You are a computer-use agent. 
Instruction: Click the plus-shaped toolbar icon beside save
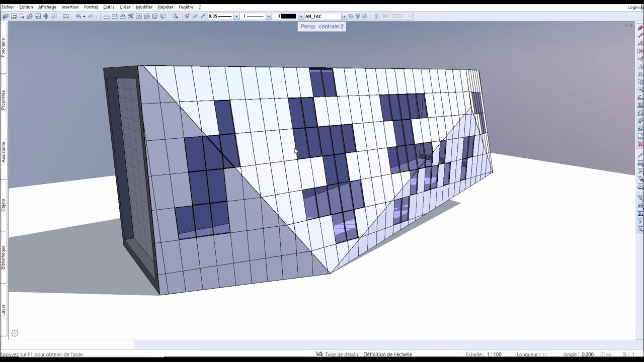click(x=46, y=16)
